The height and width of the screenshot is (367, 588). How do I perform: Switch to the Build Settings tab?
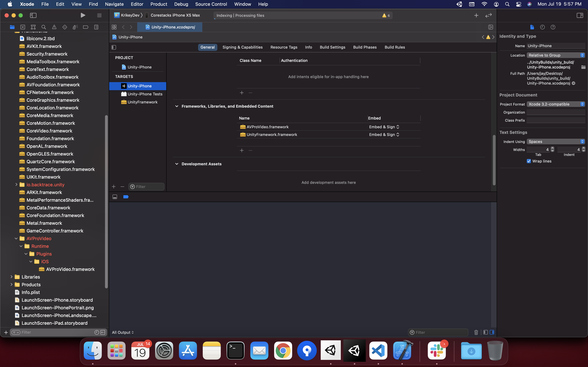pos(332,47)
